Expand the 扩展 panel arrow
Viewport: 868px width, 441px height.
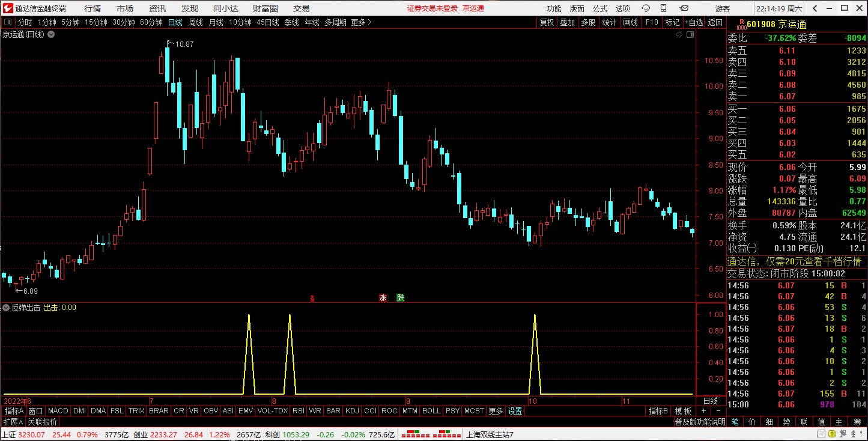[x=13, y=422]
